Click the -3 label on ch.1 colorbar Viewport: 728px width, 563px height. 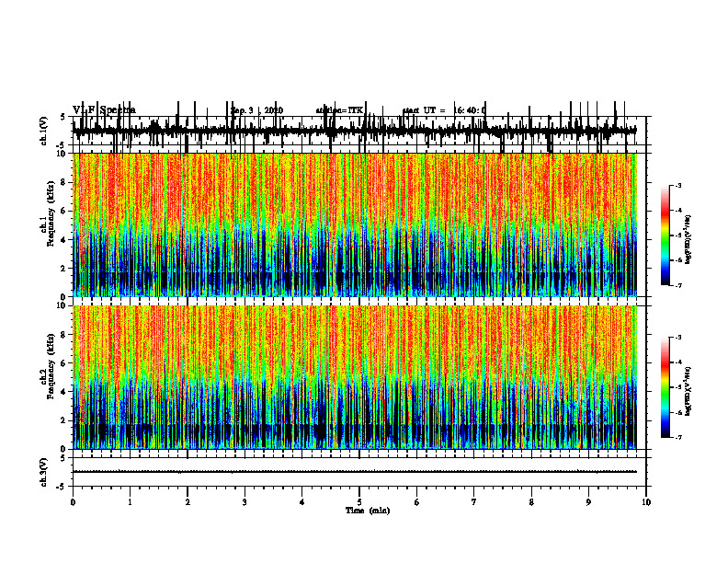(678, 185)
